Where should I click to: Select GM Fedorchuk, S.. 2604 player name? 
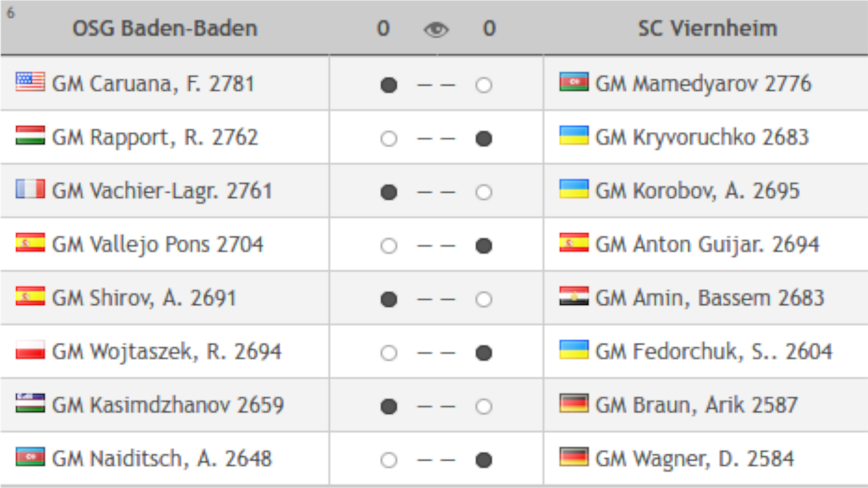pos(714,352)
